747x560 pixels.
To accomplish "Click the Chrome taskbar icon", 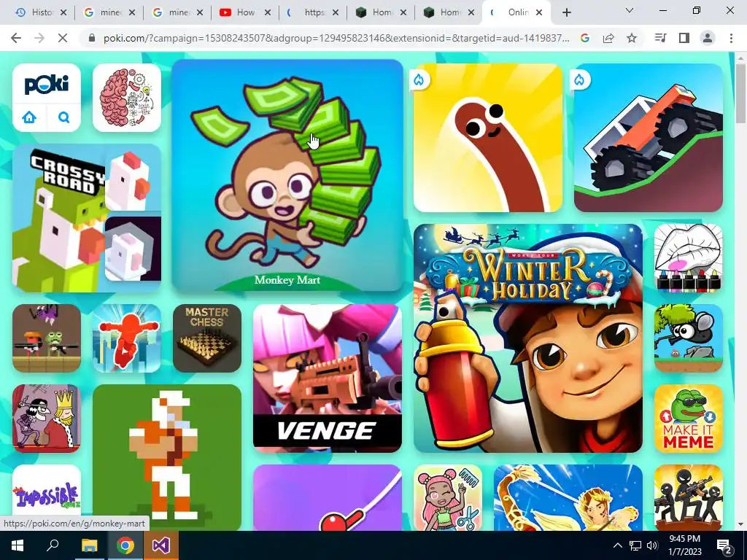I will [125, 545].
